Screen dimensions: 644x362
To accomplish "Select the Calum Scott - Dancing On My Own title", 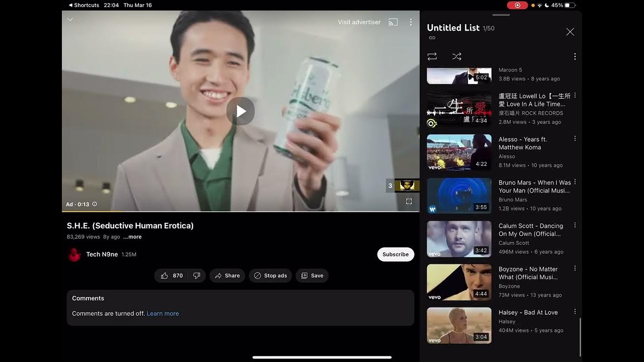I will coord(531,230).
